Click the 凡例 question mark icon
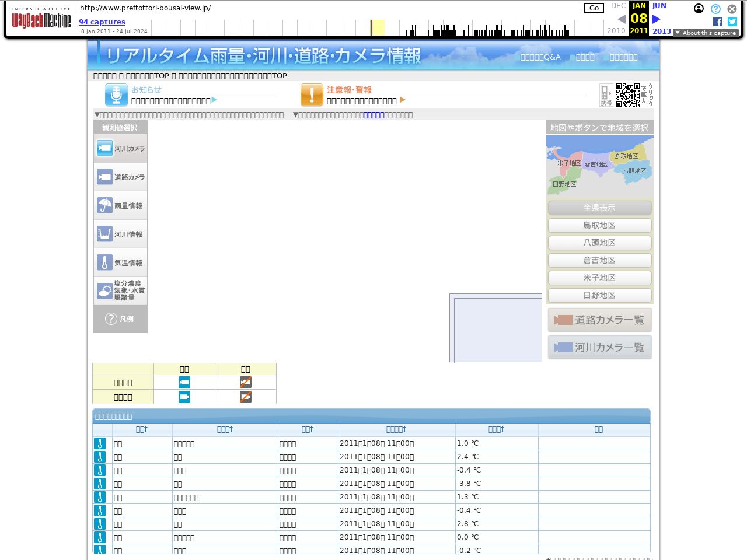747x560 pixels. (111, 318)
